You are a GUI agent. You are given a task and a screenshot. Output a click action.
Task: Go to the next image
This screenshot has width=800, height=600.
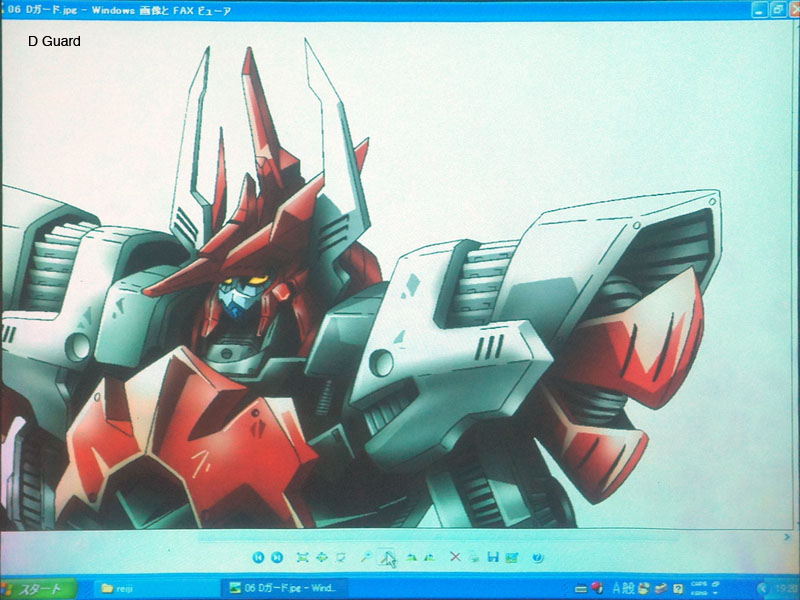[x=277, y=557]
